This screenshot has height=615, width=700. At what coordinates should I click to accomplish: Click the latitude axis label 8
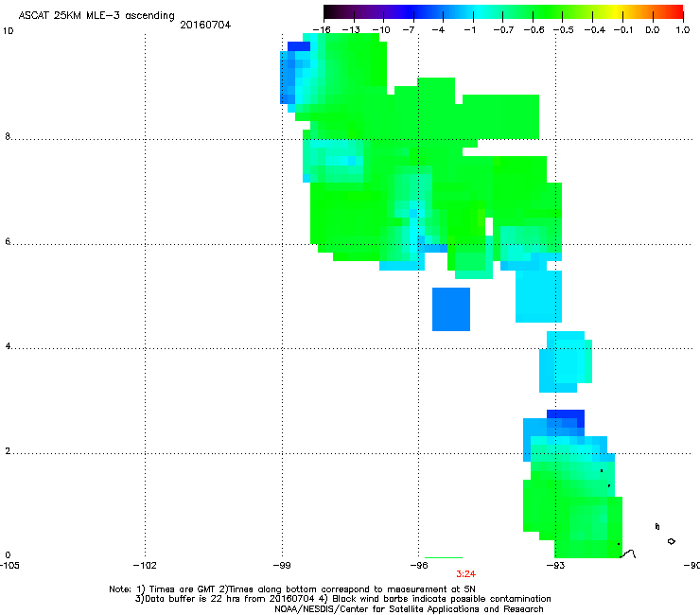coord(8,136)
